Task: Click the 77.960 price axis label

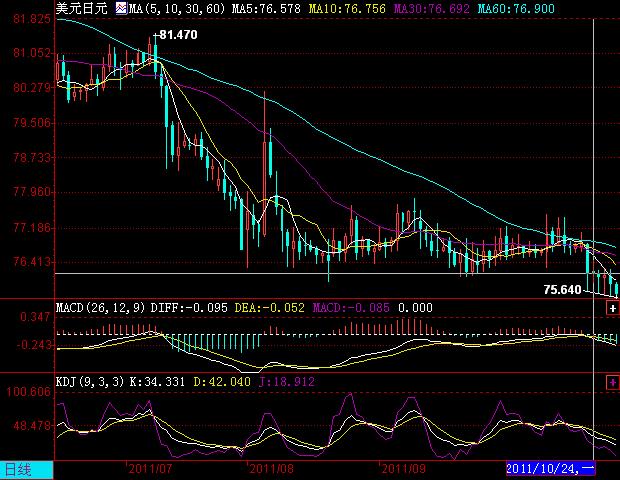Action: tap(32, 192)
